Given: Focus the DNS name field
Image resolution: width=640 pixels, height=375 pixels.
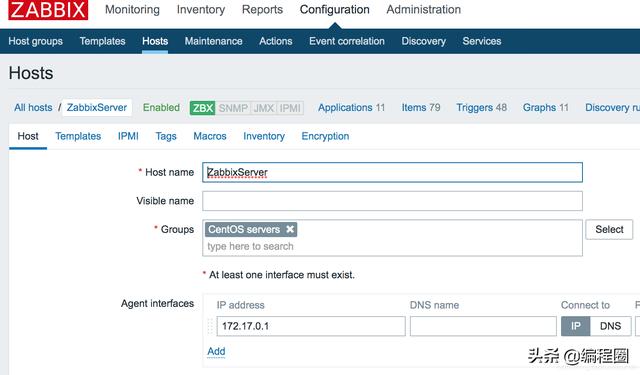Looking at the screenshot, I should (483, 326).
